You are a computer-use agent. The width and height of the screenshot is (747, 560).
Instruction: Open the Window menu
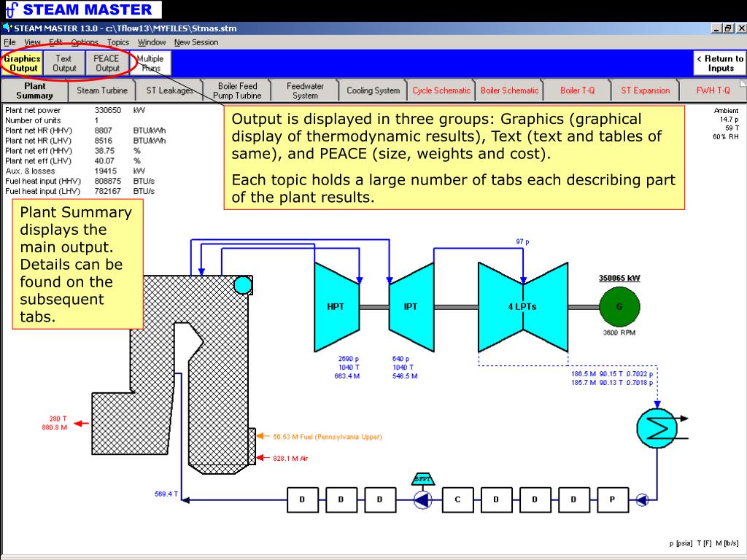pyautogui.click(x=152, y=42)
